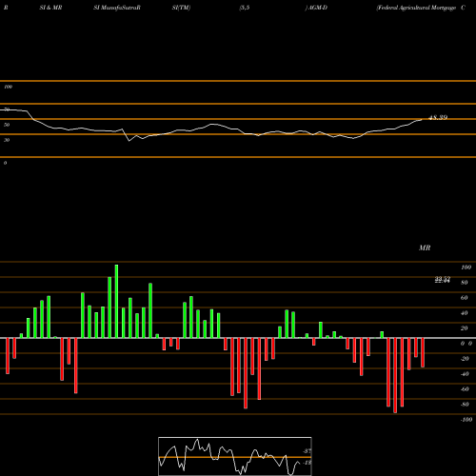Select the 100 label on RSI axis

tap(9, 87)
